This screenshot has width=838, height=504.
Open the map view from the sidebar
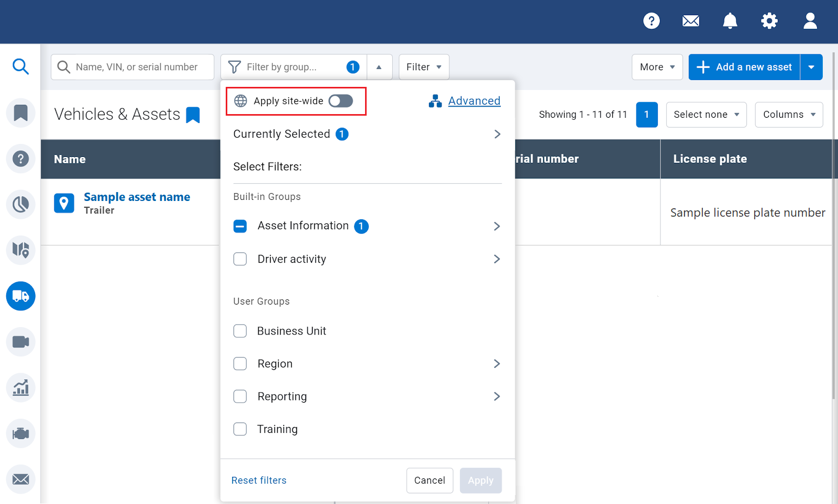click(21, 250)
